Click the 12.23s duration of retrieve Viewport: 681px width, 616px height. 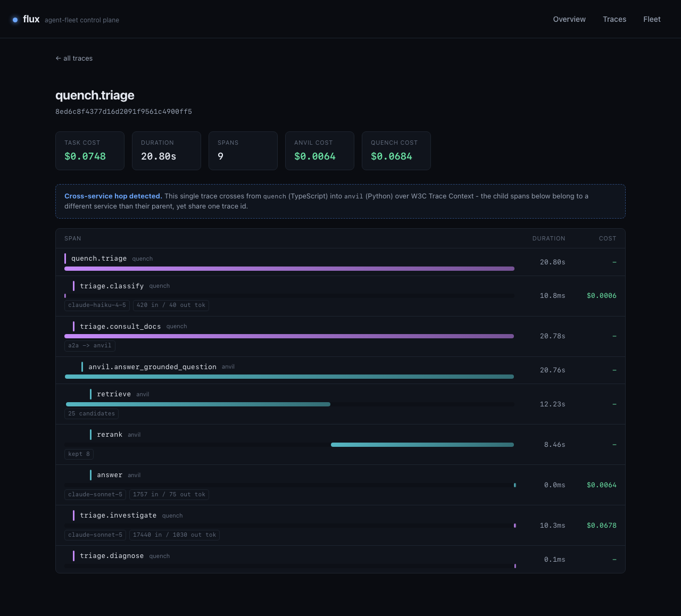(553, 404)
